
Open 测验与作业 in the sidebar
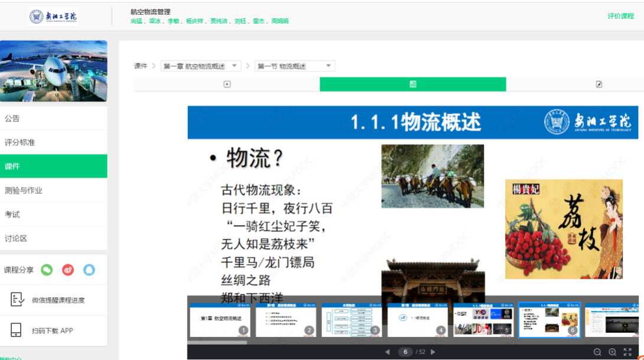54,190
